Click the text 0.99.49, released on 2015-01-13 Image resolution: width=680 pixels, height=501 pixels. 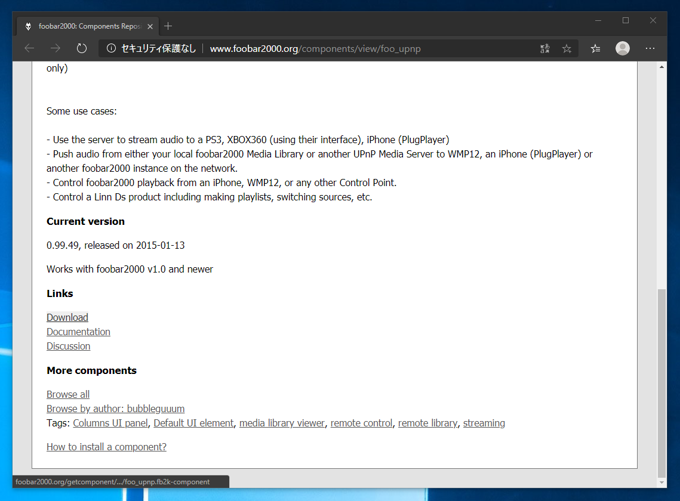[115, 245]
